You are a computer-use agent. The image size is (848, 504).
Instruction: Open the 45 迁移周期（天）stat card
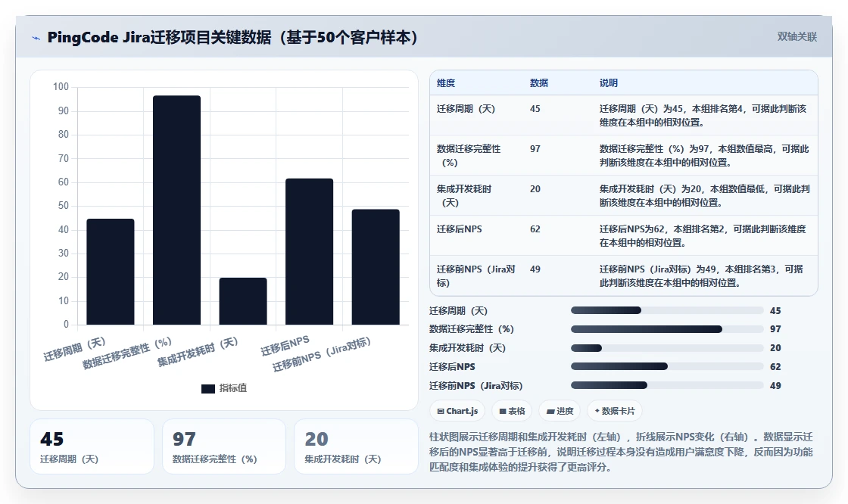coord(92,446)
